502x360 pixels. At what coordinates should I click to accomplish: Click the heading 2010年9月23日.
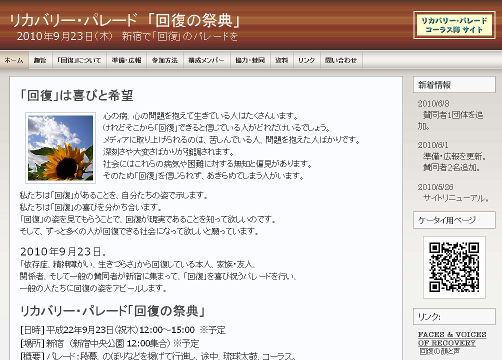click(x=63, y=251)
